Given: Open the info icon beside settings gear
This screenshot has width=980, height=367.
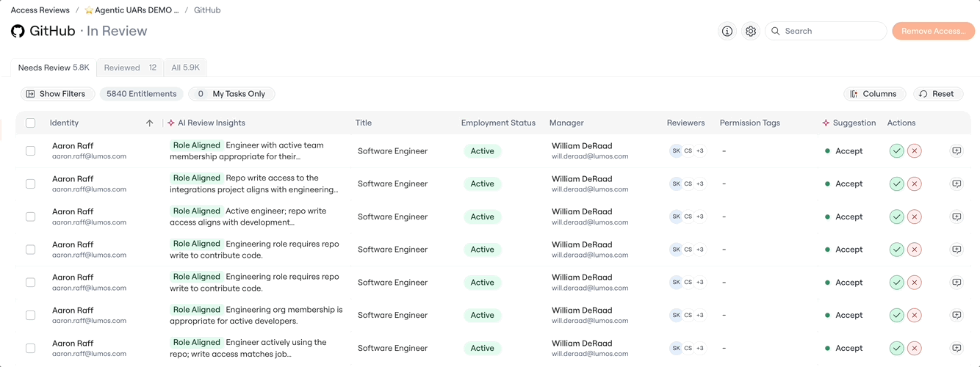Looking at the screenshot, I should pyautogui.click(x=727, y=31).
